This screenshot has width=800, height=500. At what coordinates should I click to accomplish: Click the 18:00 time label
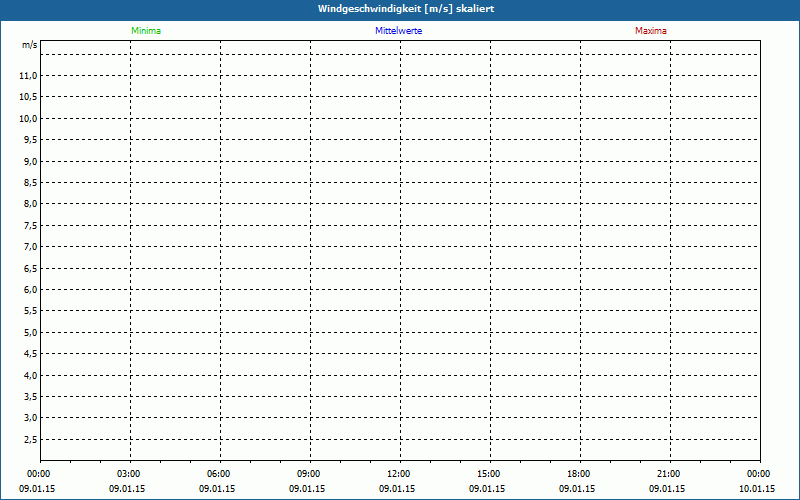pyautogui.click(x=579, y=474)
